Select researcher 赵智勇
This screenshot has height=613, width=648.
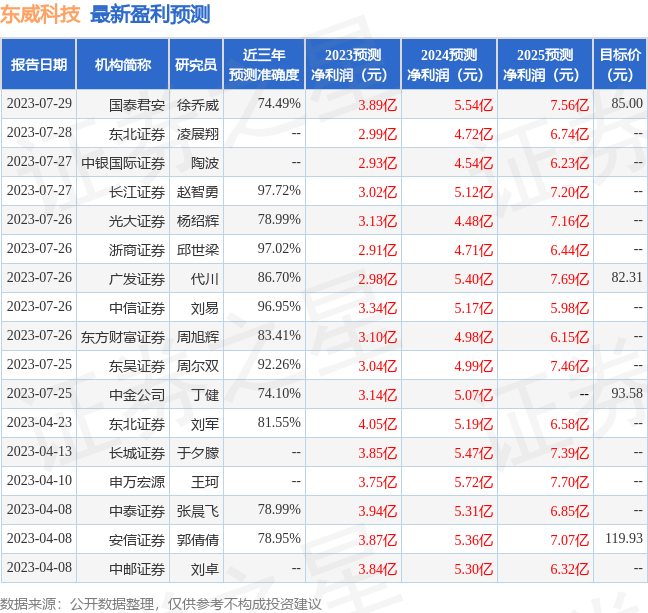[198, 192]
